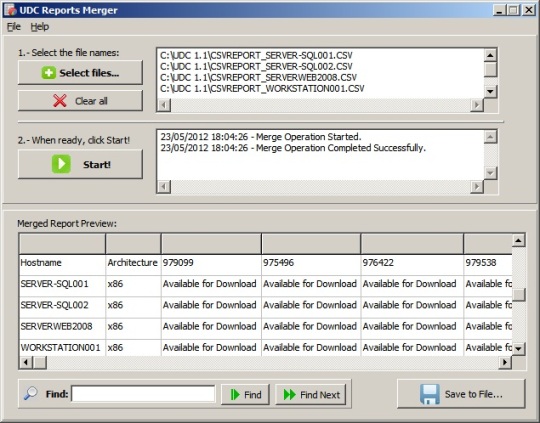Click file list scroll up arrow
Image resolution: width=540 pixels, height=423 pixels.
(x=490, y=55)
